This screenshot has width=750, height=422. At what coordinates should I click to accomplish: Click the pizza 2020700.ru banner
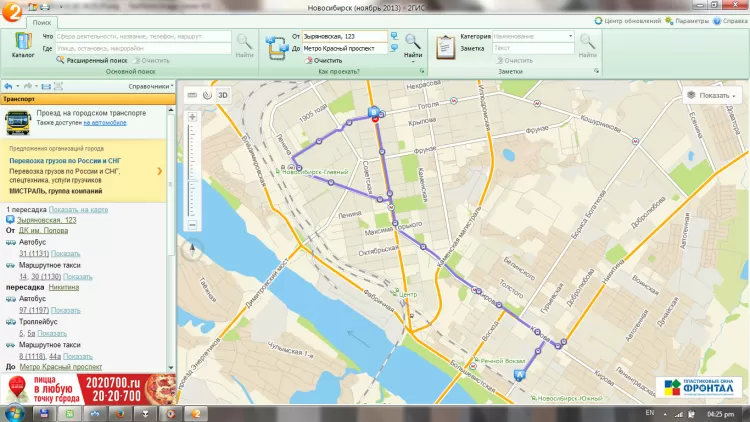pyautogui.click(x=88, y=389)
